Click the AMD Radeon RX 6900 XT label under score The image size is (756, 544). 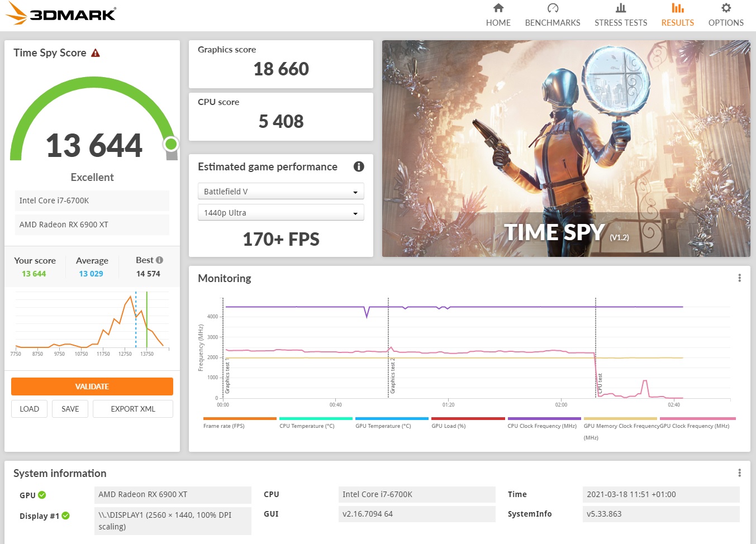[x=92, y=225]
